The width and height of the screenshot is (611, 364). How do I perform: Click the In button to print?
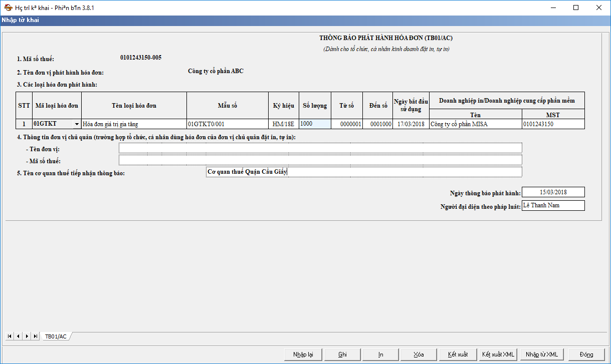tap(381, 354)
